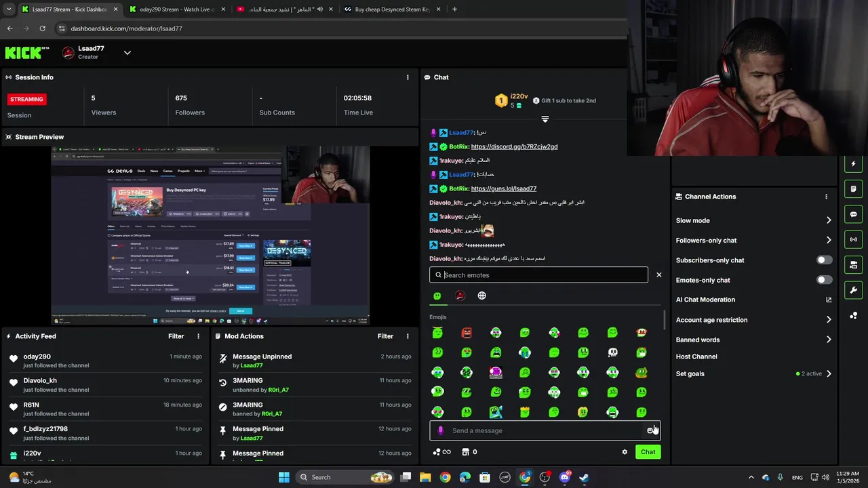Open Activity Feed three-dot menu

(x=199, y=336)
